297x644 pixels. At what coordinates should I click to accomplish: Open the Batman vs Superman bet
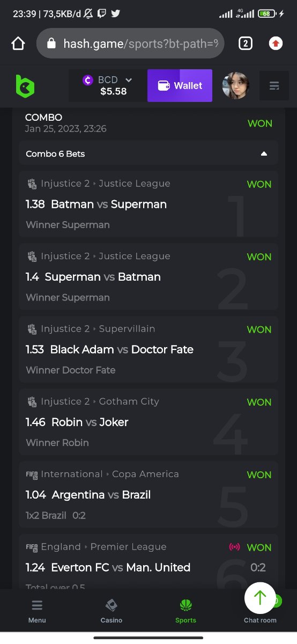[x=148, y=204]
